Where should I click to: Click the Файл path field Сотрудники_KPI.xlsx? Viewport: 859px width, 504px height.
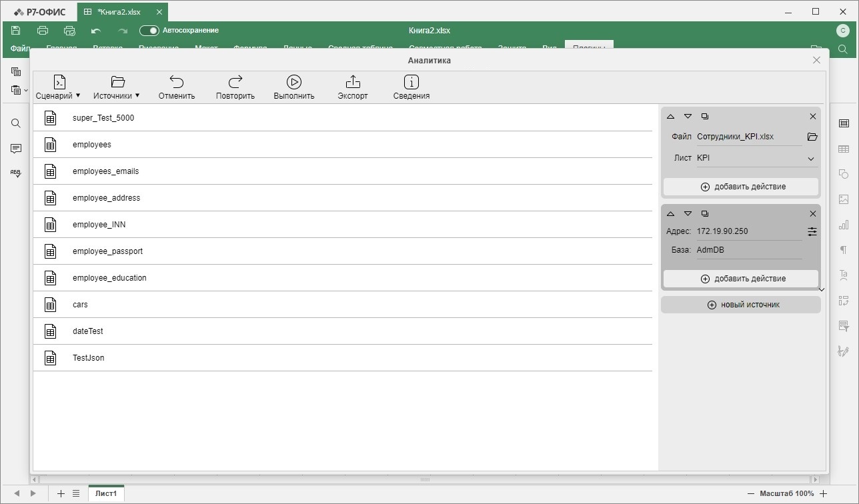tap(749, 137)
